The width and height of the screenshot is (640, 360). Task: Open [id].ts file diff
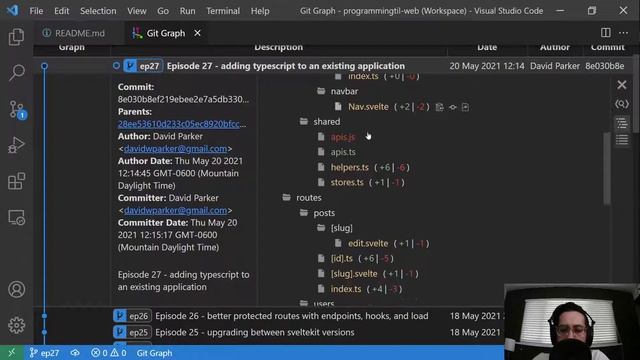point(342,259)
